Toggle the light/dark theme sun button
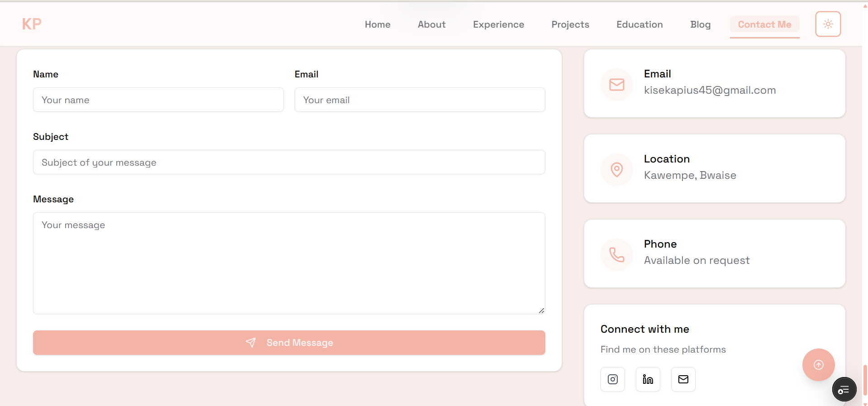This screenshot has width=868, height=406. (828, 24)
